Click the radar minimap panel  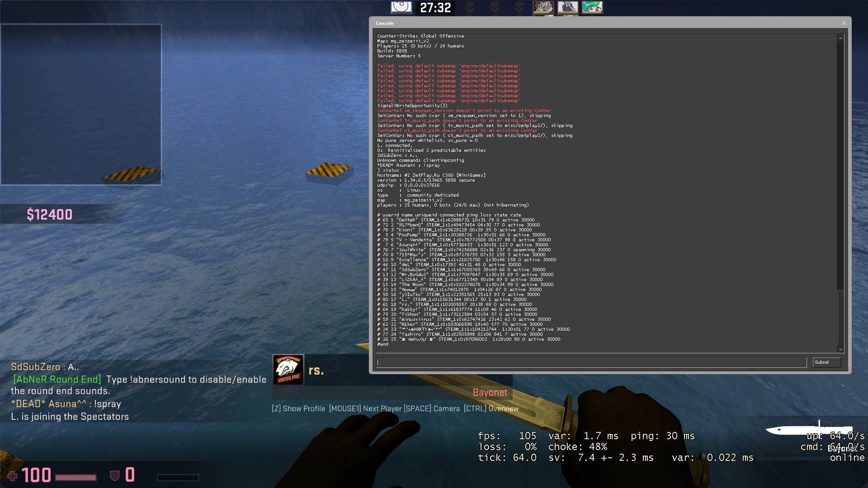(x=81, y=104)
